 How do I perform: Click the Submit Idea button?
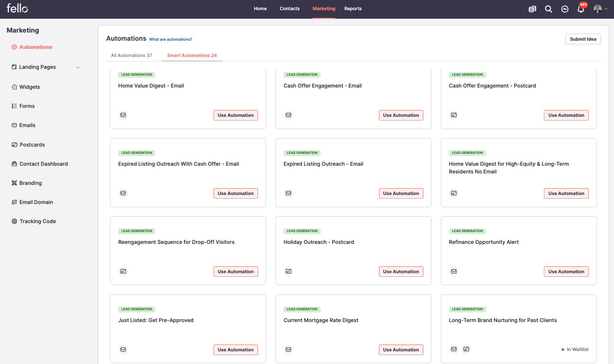[x=583, y=39]
